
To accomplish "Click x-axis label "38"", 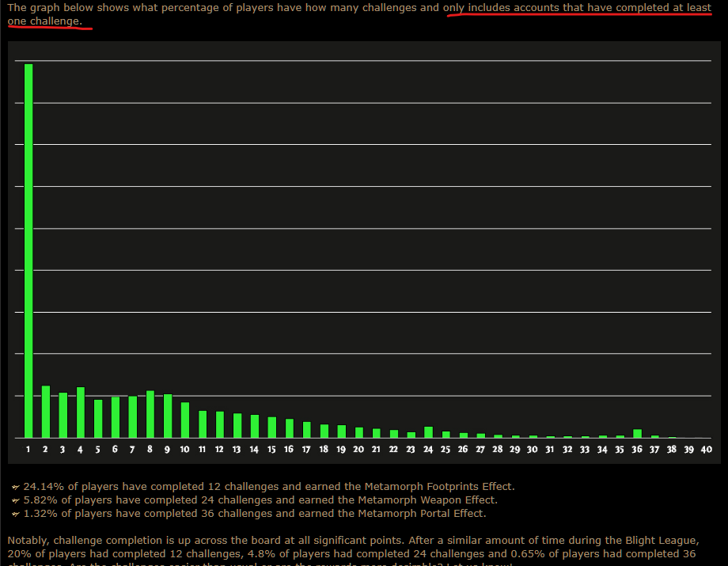I will tap(672, 449).
